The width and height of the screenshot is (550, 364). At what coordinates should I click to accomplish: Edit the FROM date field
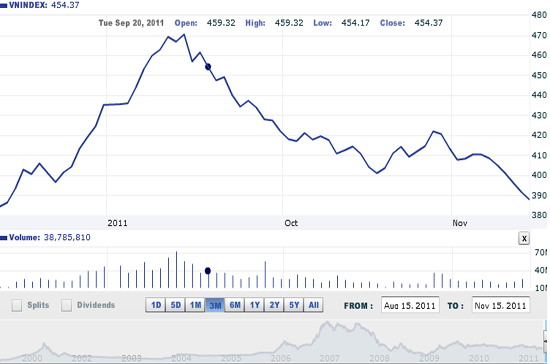point(410,305)
